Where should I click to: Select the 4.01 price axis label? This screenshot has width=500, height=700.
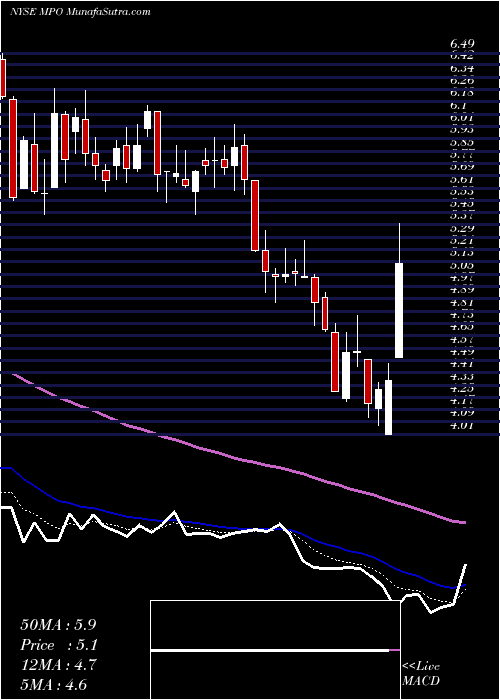tap(462, 425)
